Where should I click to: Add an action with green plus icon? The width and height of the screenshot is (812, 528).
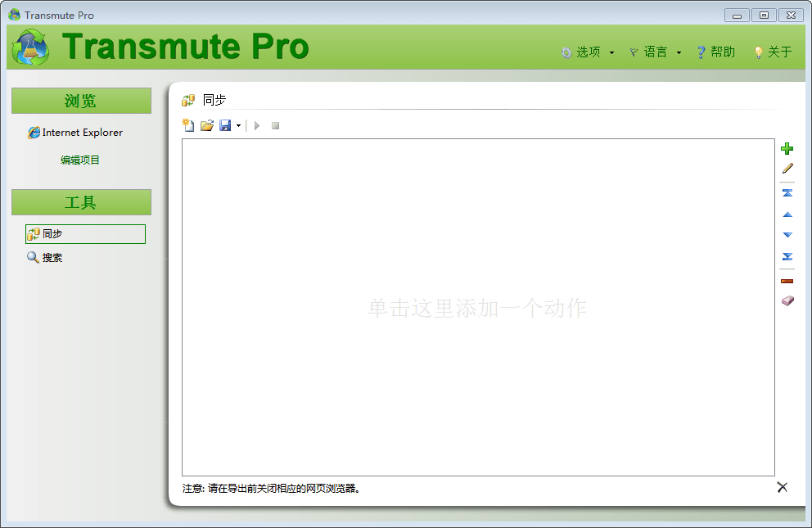(787, 148)
